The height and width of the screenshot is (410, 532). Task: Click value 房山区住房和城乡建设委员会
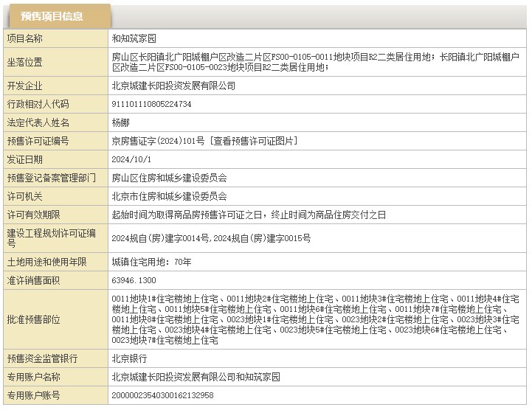[x=169, y=178]
